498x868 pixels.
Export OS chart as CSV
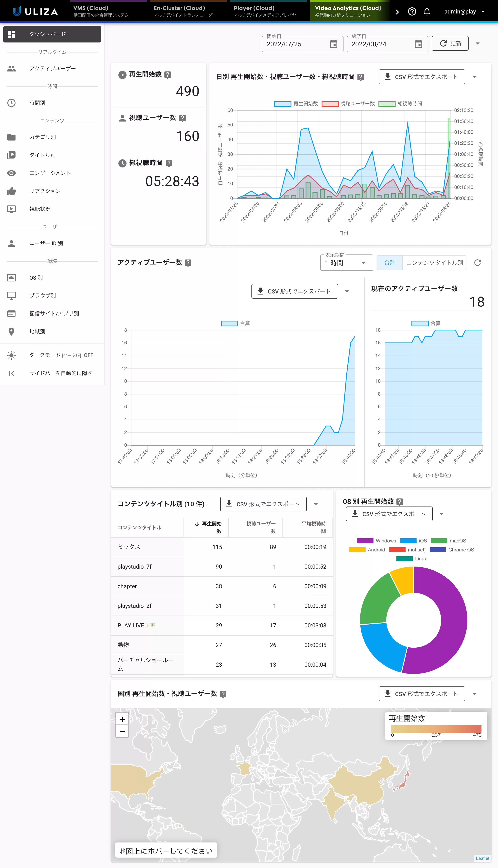click(x=389, y=514)
